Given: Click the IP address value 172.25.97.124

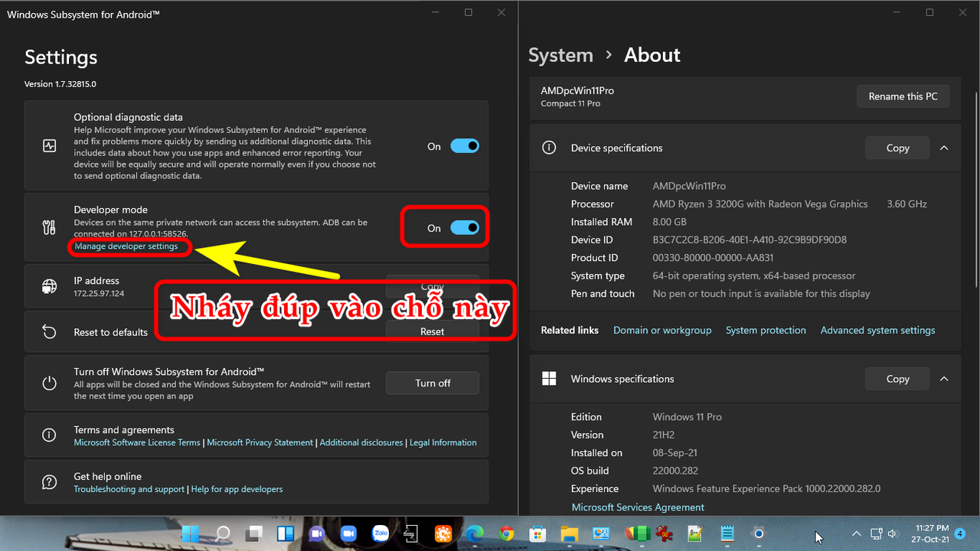Looking at the screenshot, I should (99, 294).
